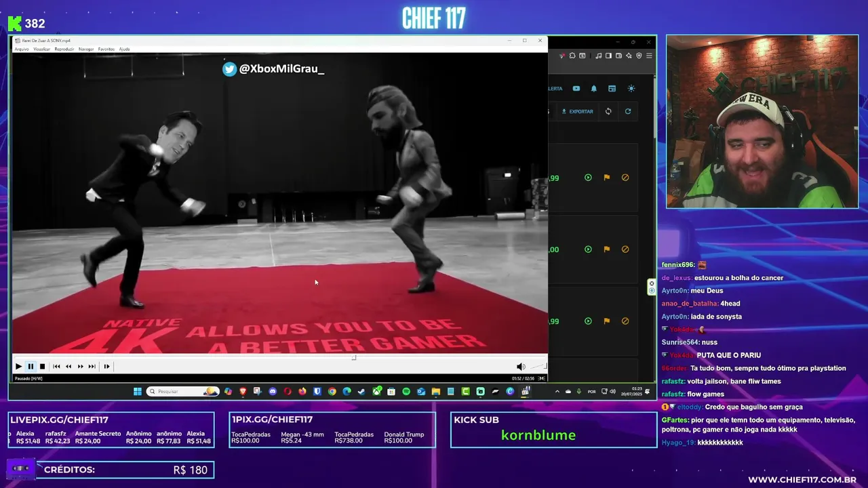Click the third row block icon
This screenshot has width=868, height=488.
625,321
